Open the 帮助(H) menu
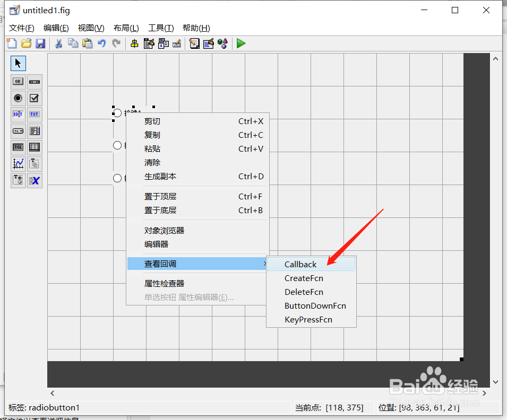The image size is (507, 420). tap(196, 28)
